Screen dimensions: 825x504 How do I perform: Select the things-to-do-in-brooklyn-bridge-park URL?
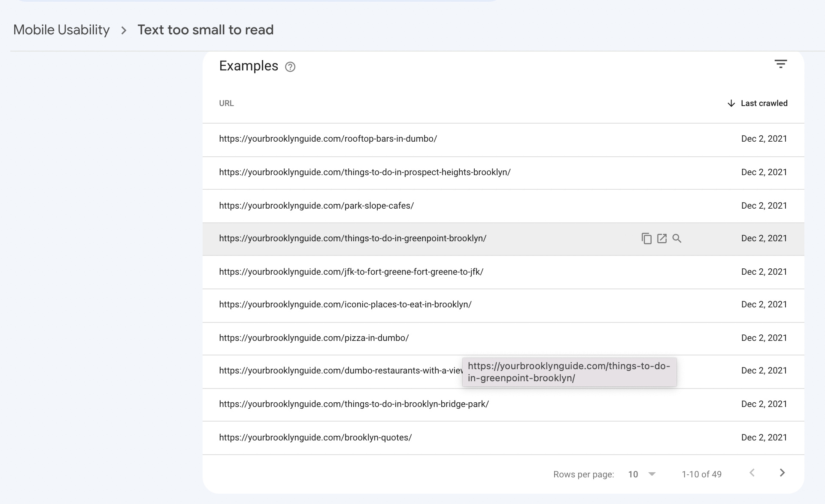click(354, 404)
